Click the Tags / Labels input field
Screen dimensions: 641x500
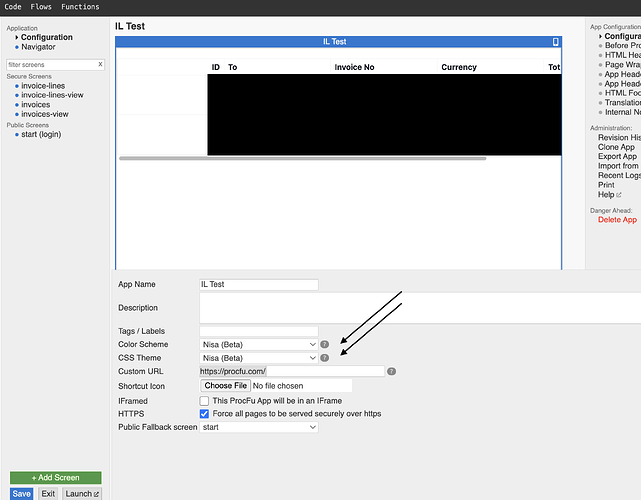tap(259, 331)
